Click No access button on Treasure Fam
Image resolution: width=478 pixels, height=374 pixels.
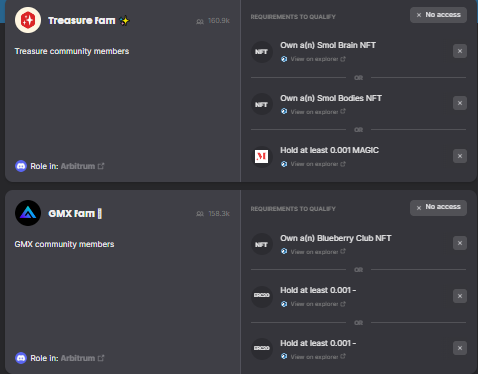[x=438, y=15]
